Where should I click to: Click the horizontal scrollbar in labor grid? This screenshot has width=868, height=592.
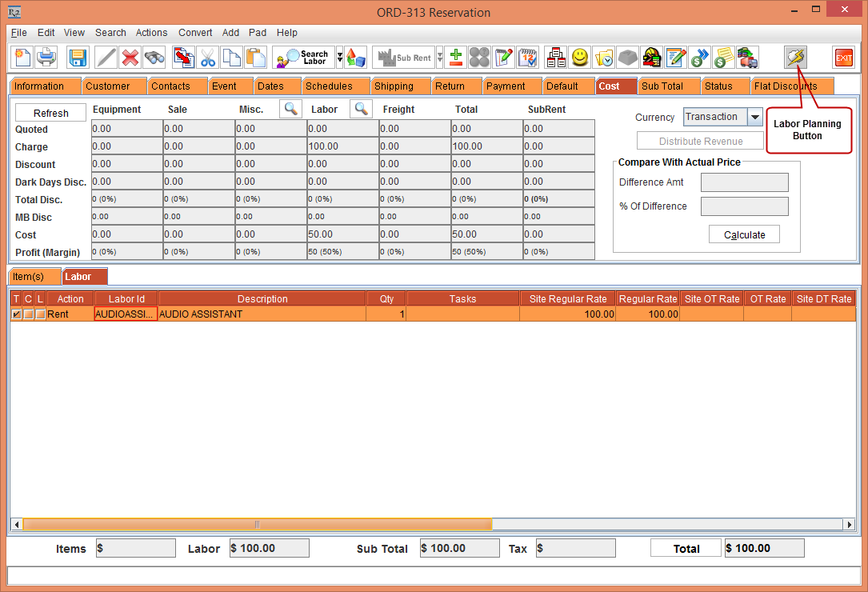256,524
